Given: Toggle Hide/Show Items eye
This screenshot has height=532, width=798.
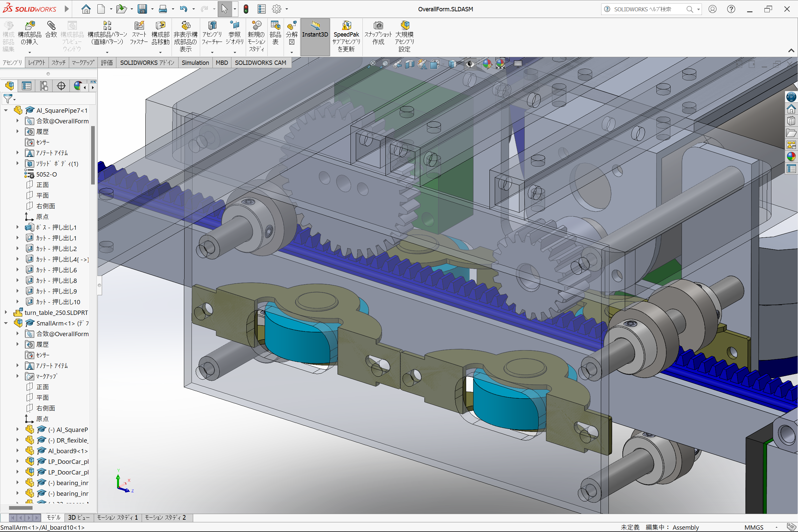Looking at the screenshot, I should [x=470, y=64].
